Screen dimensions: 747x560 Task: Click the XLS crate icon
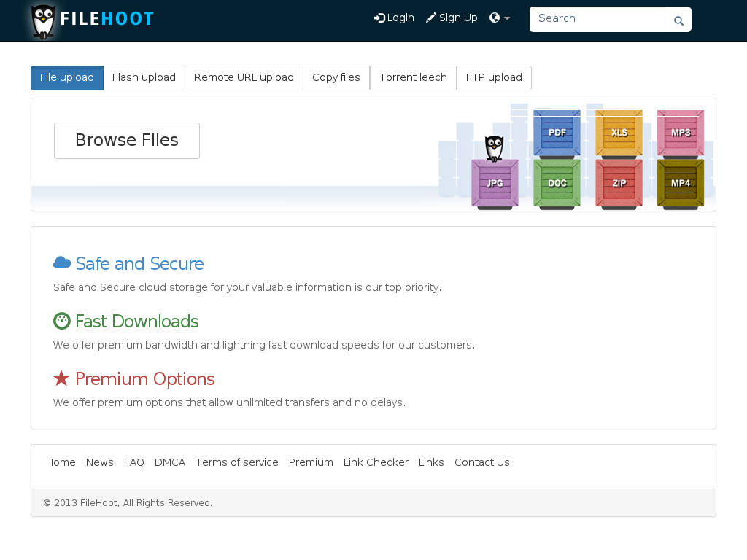[x=619, y=133]
